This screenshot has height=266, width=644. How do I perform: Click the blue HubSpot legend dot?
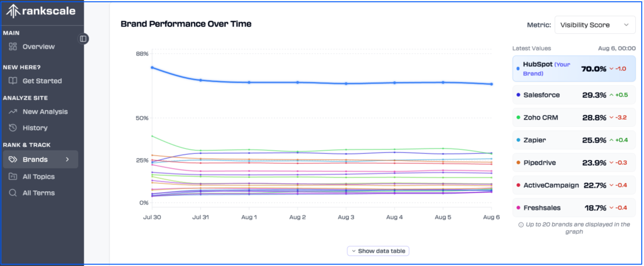(x=518, y=69)
